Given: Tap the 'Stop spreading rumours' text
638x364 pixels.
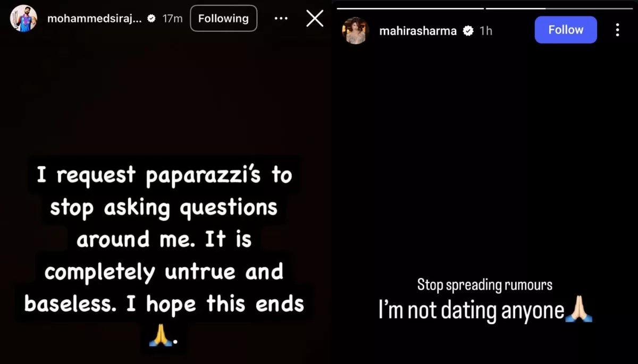Looking at the screenshot, I should tap(484, 285).
